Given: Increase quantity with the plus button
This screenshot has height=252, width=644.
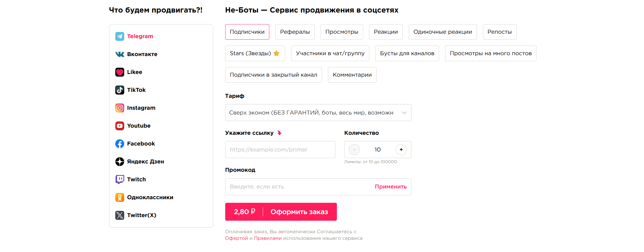Looking at the screenshot, I should coord(401,150).
